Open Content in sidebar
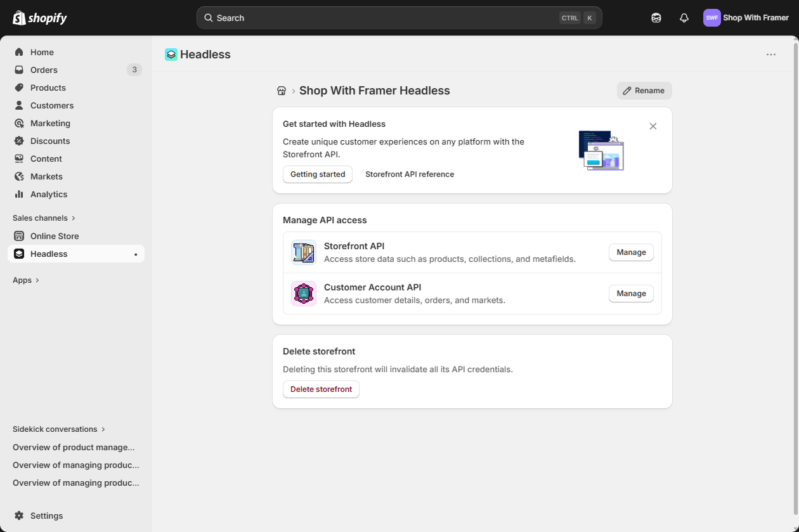 76,159
